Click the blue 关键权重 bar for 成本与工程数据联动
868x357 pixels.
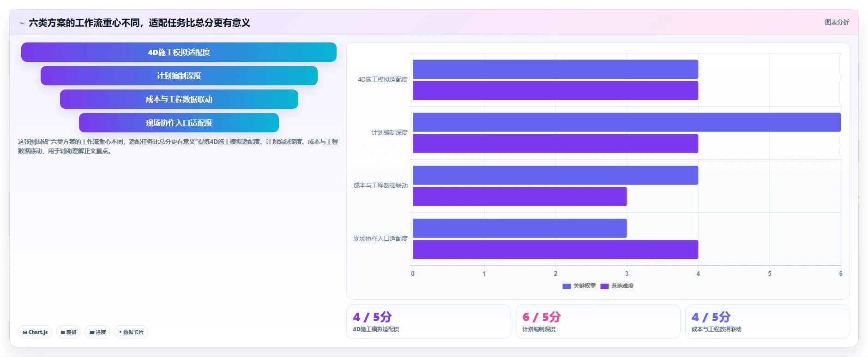click(x=555, y=175)
